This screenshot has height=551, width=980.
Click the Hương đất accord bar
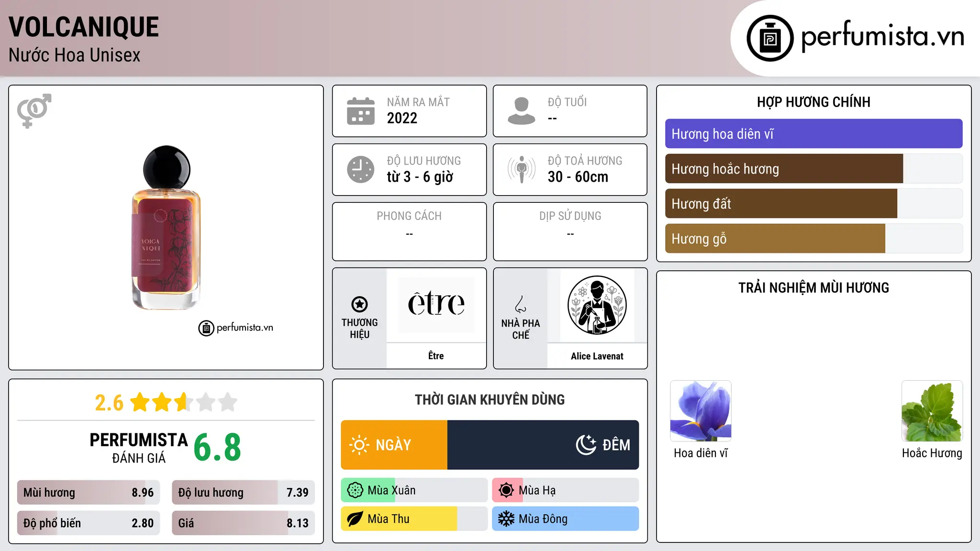click(813, 204)
